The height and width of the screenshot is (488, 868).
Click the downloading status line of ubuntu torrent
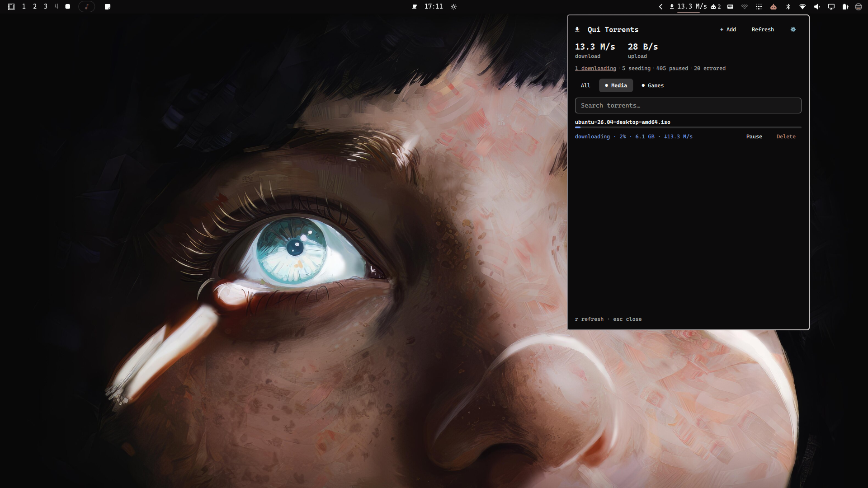tap(634, 136)
